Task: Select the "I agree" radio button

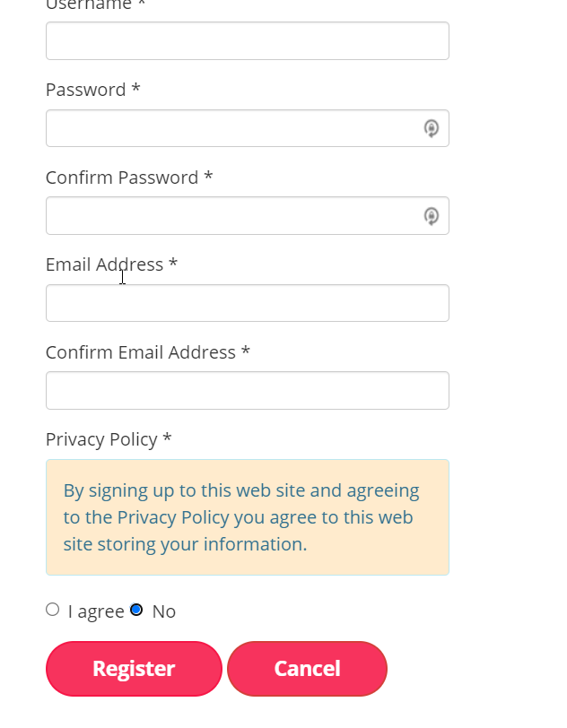Action: click(x=52, y=610)
